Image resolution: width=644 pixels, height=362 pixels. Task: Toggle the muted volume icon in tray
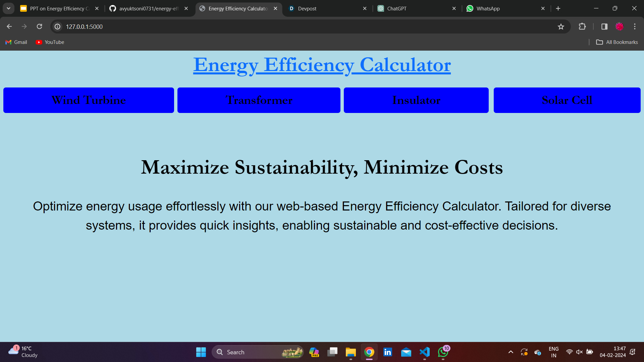[x=579, y=352]
